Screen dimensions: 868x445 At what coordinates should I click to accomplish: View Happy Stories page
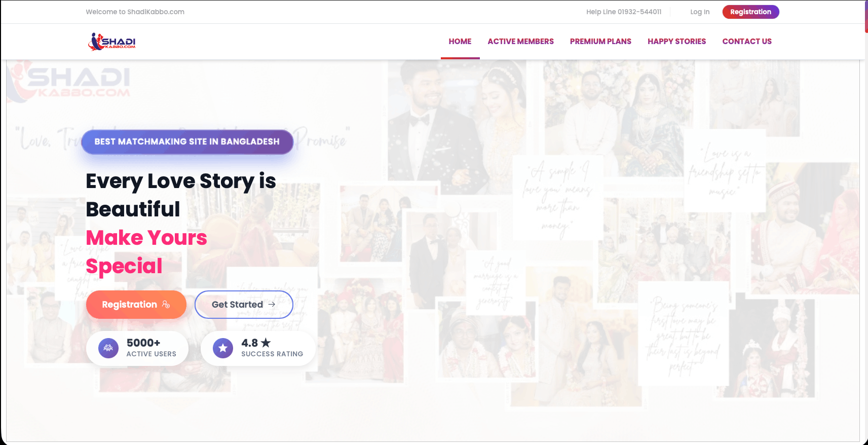[676, 42]
